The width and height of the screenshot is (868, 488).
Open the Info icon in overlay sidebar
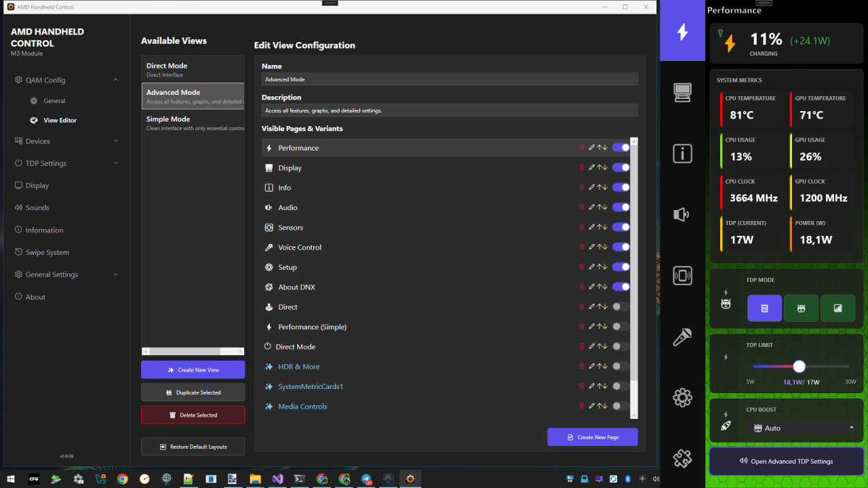(x=682, y=154)
